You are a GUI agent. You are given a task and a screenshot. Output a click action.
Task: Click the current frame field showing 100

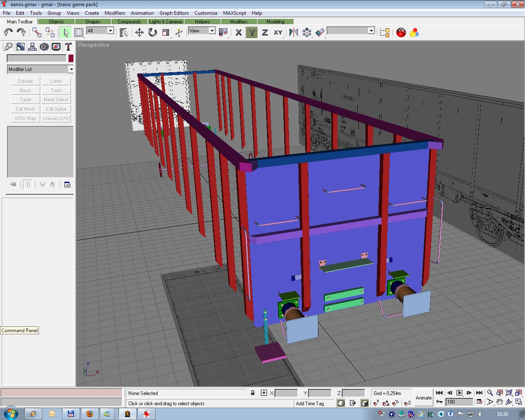point(459,402)
